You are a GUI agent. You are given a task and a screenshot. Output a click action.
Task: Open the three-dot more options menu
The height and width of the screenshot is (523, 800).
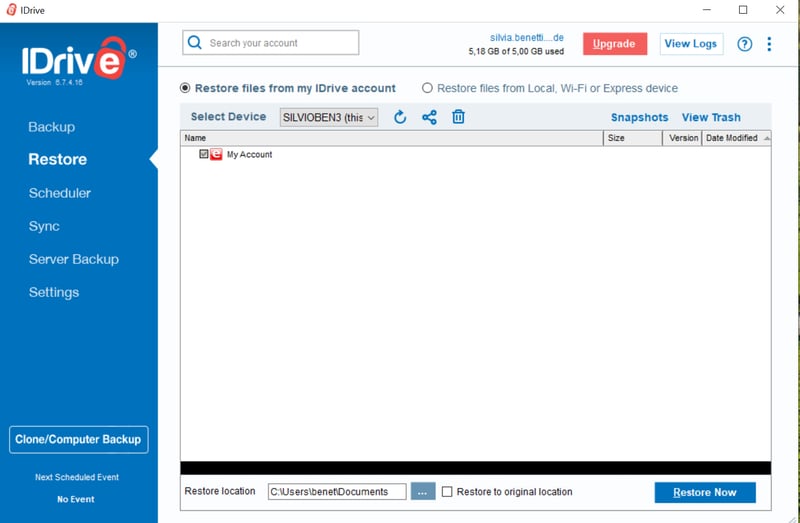(x=769, y=44)
